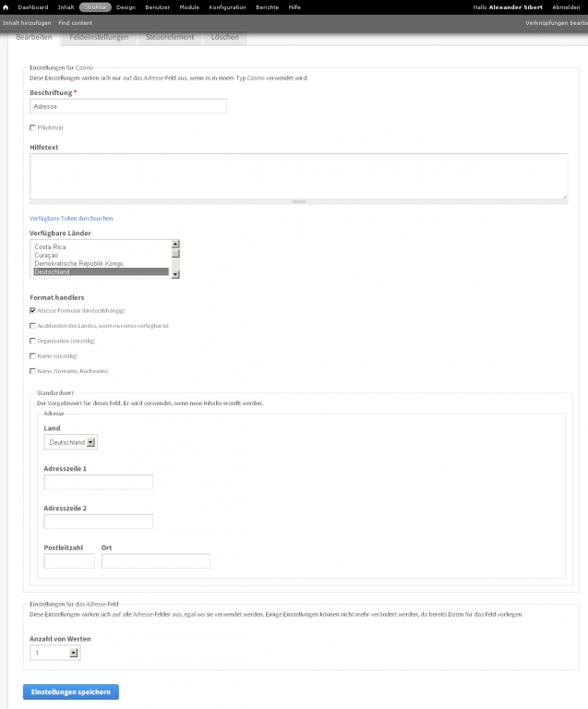Tick Name (Vorname, Nachname) option

(32, 371)
